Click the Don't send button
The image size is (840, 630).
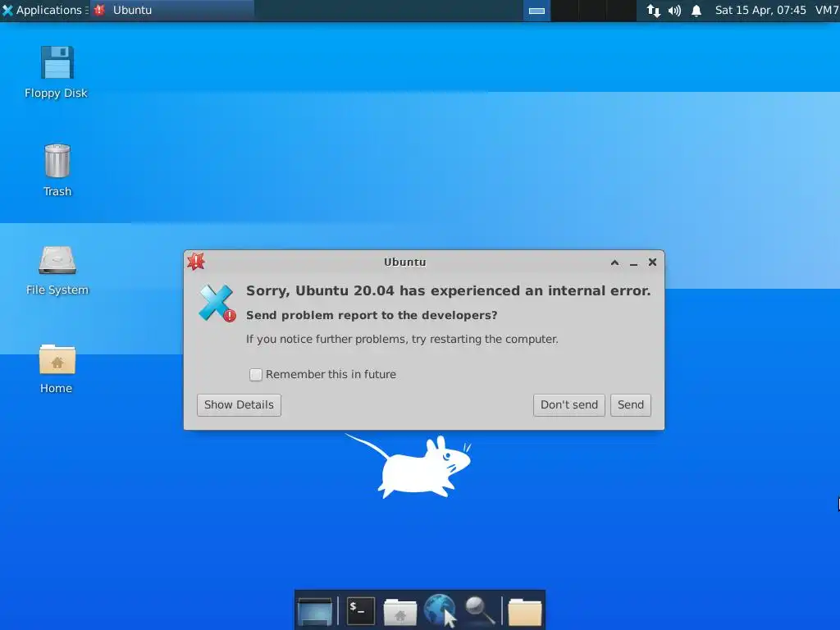pyautogui.click(x=569, y=405)
